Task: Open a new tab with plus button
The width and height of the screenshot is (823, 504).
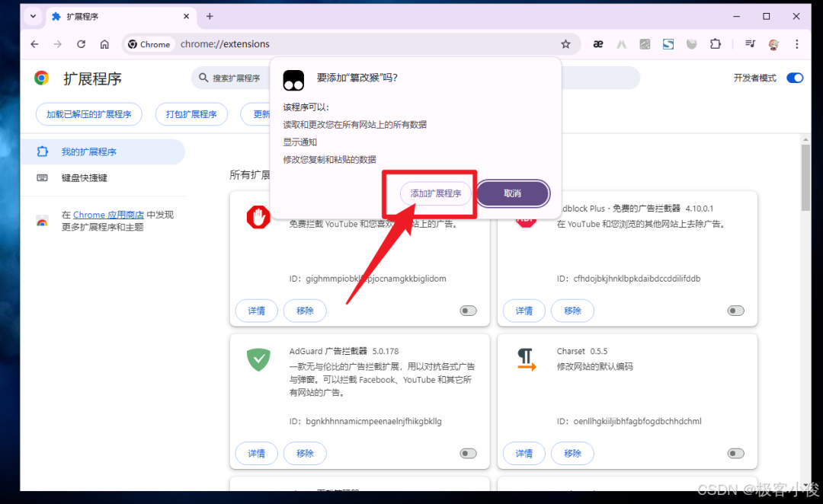Action: (x=210, y=16)
